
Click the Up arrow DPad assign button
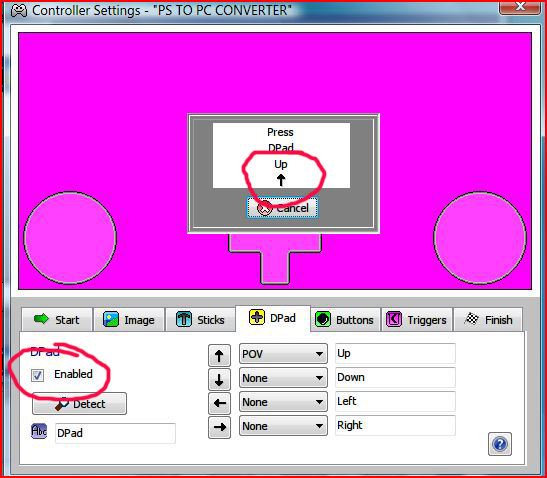click(x=219, y=355)
